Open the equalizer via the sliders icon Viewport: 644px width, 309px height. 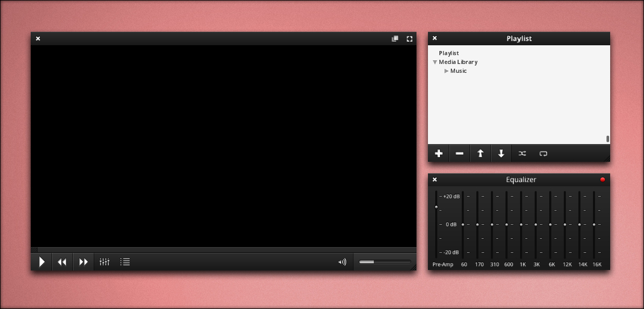pos(105,262)
